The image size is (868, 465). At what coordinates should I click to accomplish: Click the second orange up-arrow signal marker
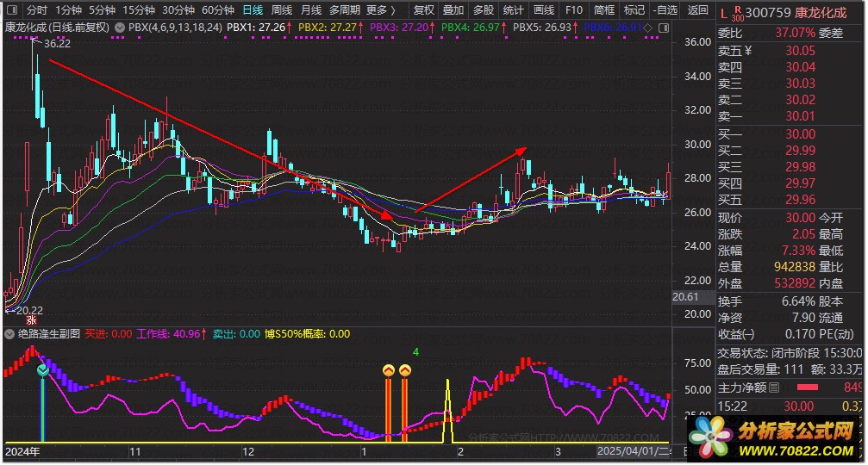click(x=405, y=370)
